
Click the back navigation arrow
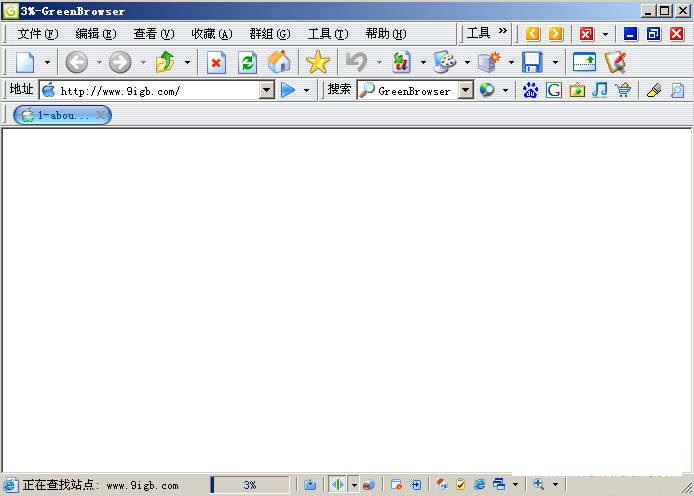[77, 62]
